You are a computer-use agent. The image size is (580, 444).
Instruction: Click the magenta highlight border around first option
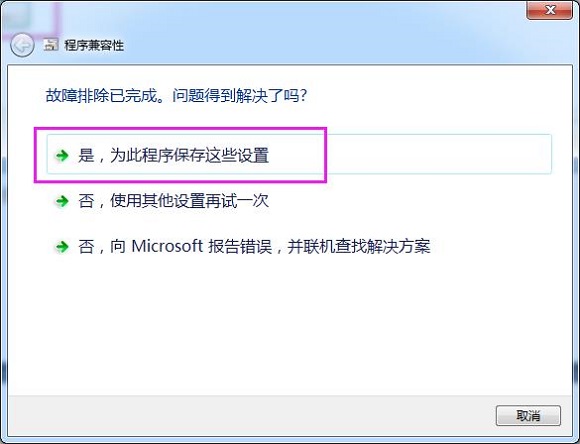pyautogui.click(x=180, y=128)
